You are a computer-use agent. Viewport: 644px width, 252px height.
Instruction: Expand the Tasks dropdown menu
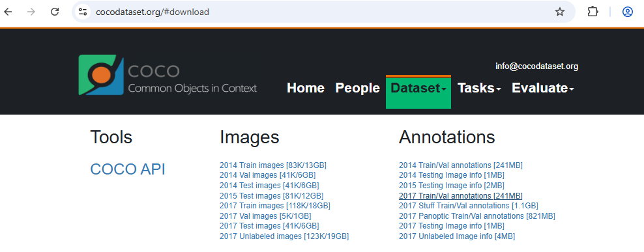479,88
